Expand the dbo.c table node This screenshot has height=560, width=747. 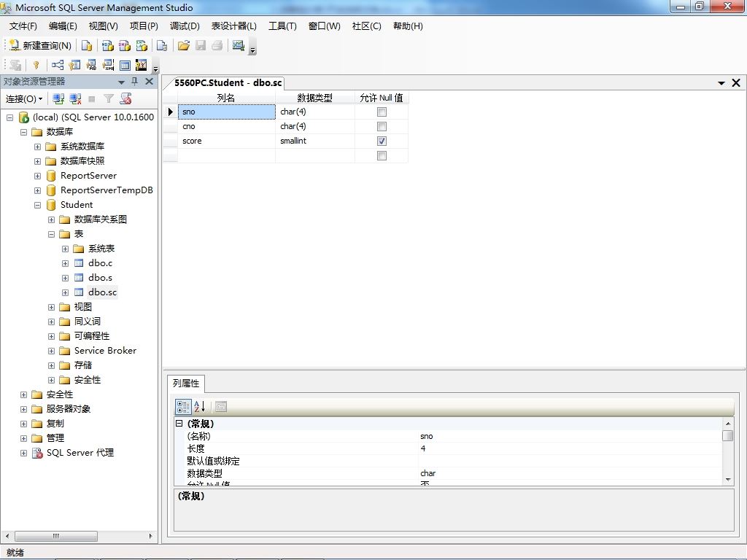(65, 263)
